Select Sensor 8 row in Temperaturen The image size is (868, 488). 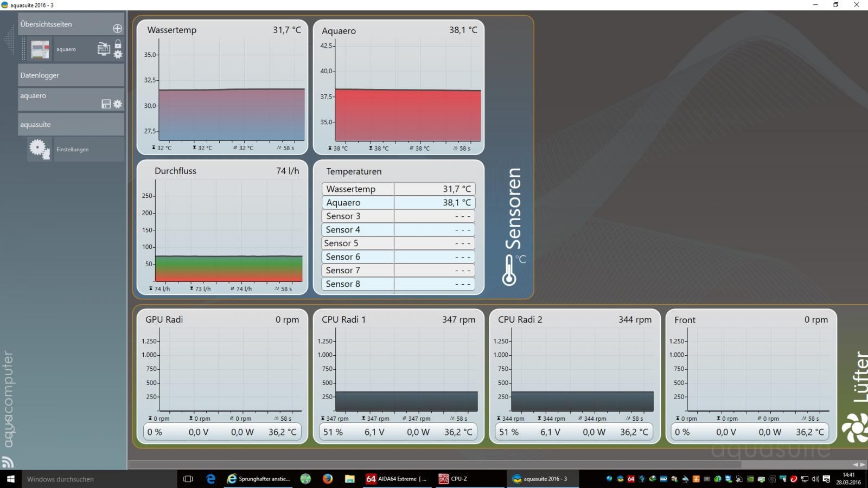[x=398, y=284]
